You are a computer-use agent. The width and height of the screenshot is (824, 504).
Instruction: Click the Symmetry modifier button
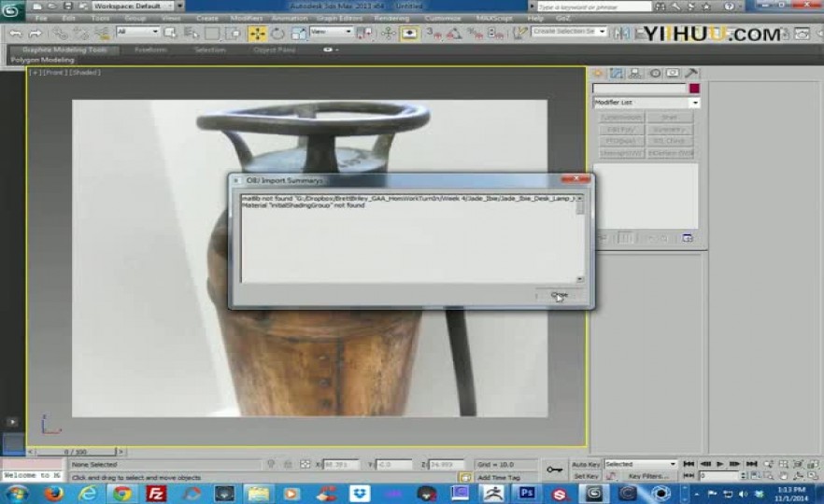coord(670,129)
